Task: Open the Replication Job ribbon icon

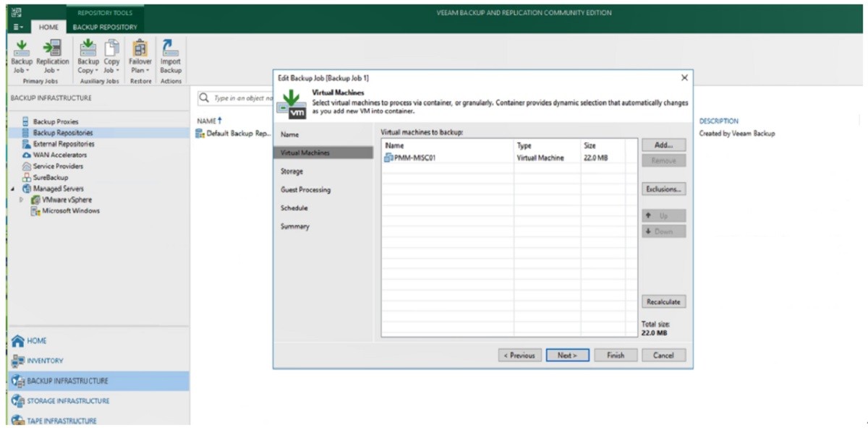Action: coord(52,56)
